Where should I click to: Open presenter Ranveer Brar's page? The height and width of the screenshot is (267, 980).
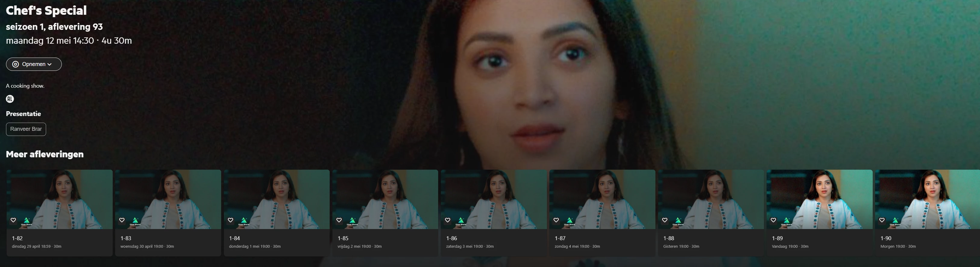click(x=26, y=129)
